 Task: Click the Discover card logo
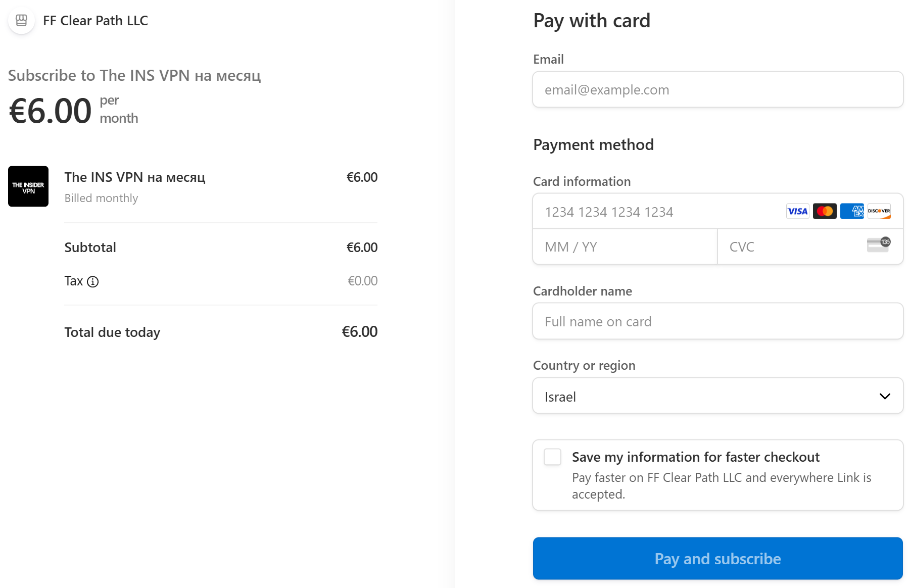click(879, 211)
